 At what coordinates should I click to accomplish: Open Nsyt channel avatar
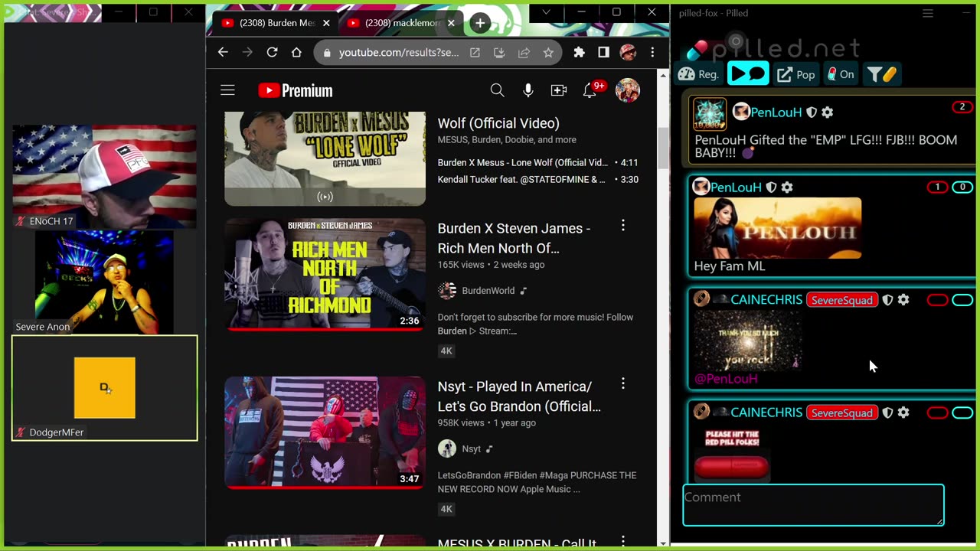point(447,449)
